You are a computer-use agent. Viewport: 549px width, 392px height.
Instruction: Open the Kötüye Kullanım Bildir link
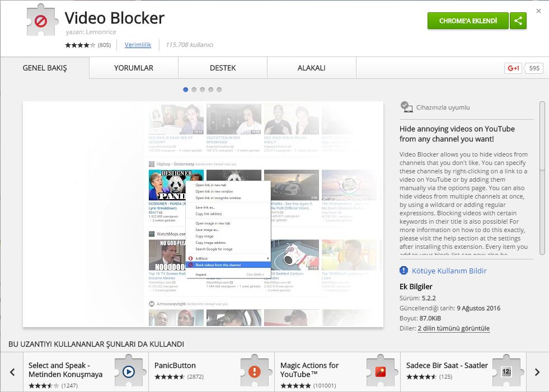tap(449, 271)
